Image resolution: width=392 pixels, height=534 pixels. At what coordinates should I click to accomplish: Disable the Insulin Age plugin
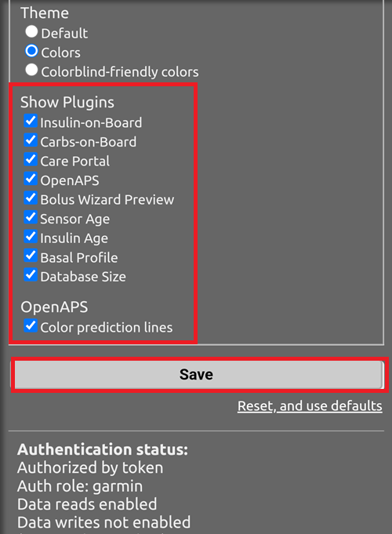click(x=31, y=236)
